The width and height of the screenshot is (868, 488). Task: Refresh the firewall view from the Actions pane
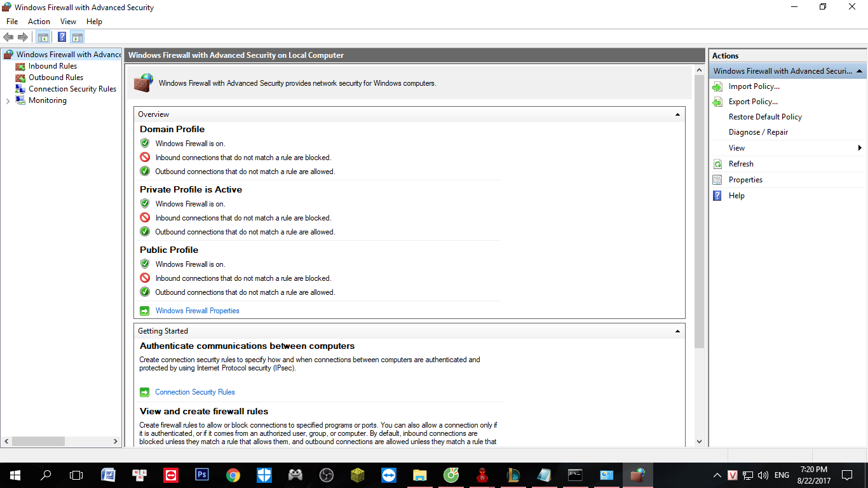[x=741, y=164]
